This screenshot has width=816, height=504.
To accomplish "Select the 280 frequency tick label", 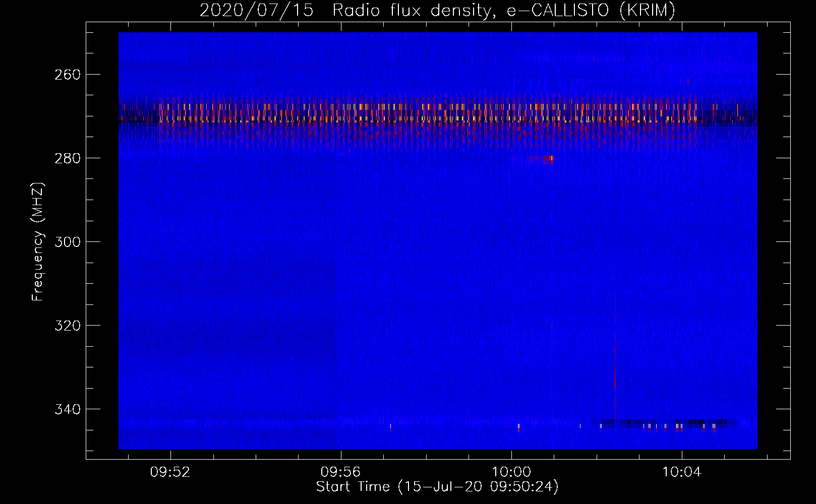I will click(68, 158).
